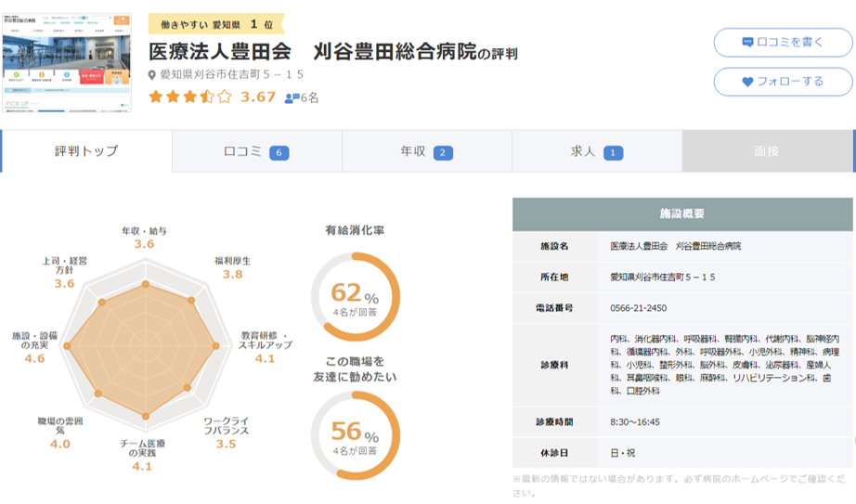Click the 口コミ count badge showing 6
This screenshot has width=856, height=504.
pos(279,153)
